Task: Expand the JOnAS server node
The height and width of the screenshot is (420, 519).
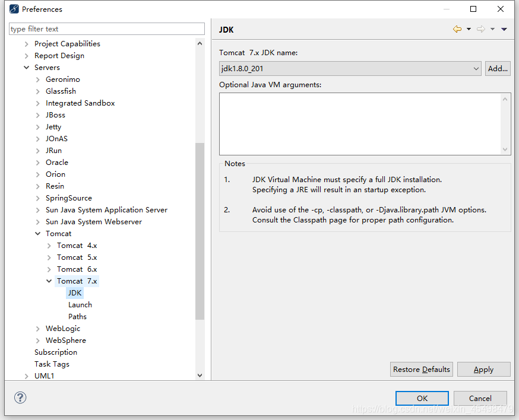Action: click(x=38, y=139)
